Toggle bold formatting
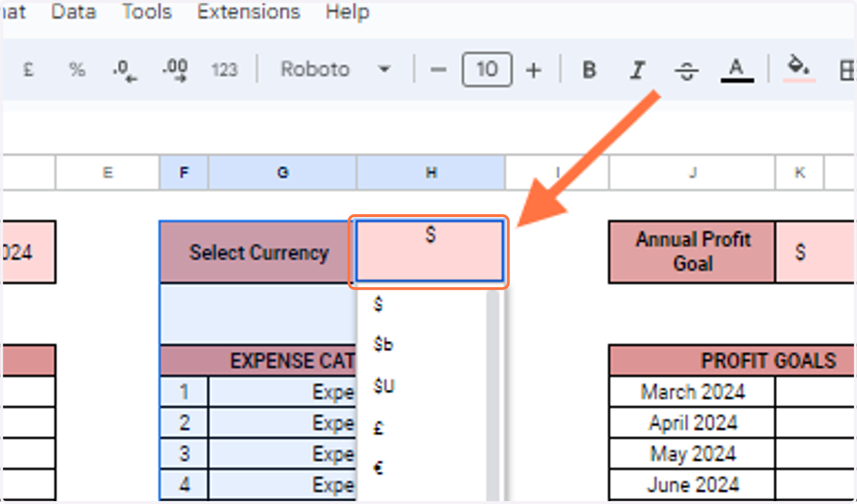Image resolution: width=857 pixels, height=504 pixels. click(589, 70)
